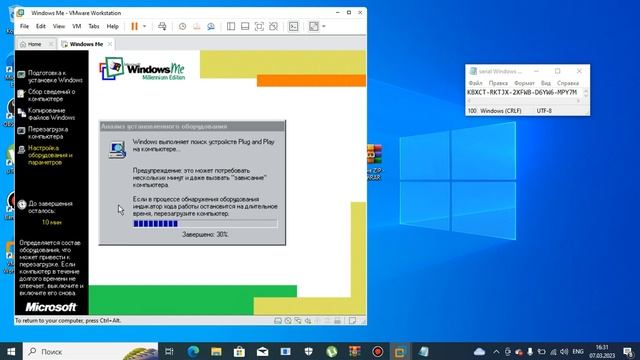This screenshot has width=640, height=360.
Task: Click the CD/DVD device icon in status bar
Action: [288, 321]
